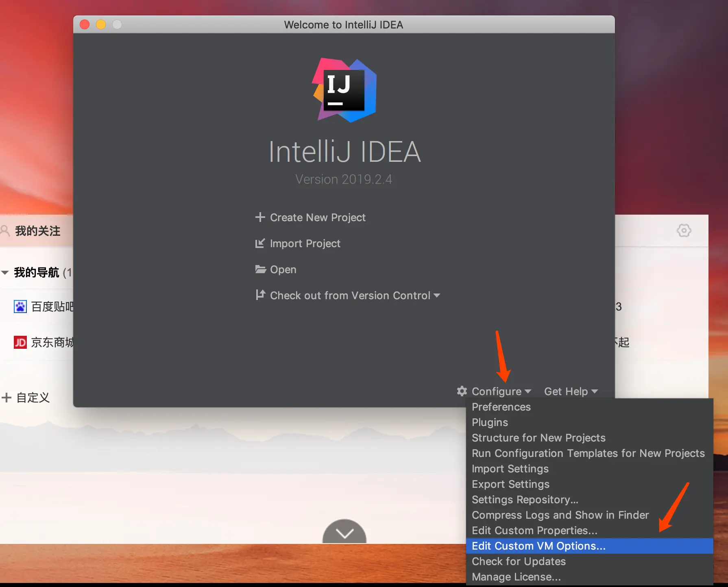Image resolution: width=728 pixels, height=587 pixels.
Task: Click the person icon beside 我的关注
Action: [5, 230]
